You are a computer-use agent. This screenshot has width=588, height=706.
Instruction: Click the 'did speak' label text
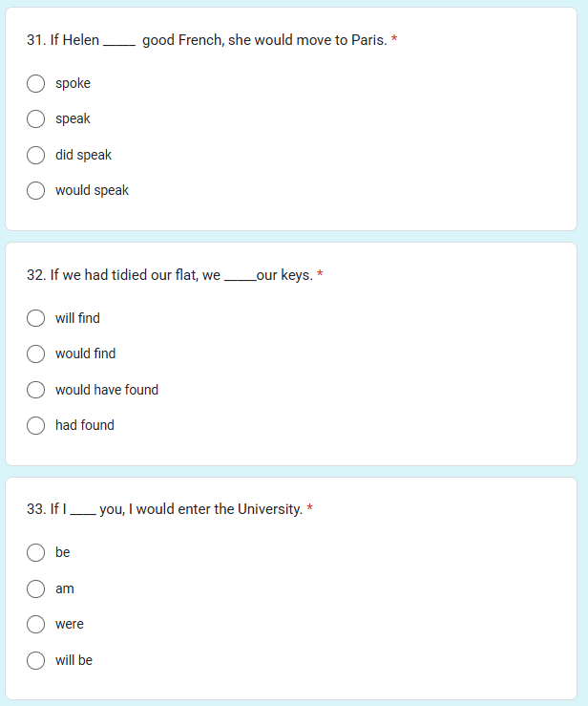click(x=83, y=155)
